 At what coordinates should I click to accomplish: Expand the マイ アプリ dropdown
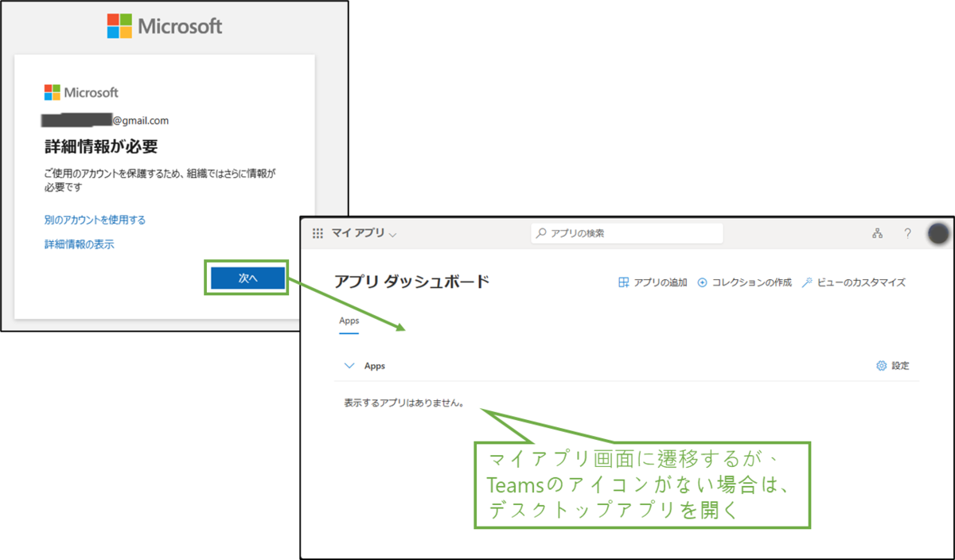click(364, 233)
